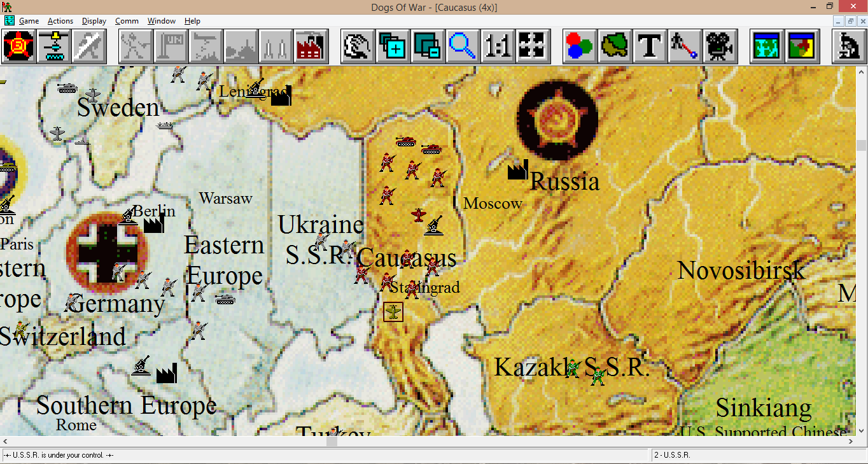The height and width of the screenshot is (464, 868).
Task: Click the movie camera toolbar icon
Action: tap(720, 46)
